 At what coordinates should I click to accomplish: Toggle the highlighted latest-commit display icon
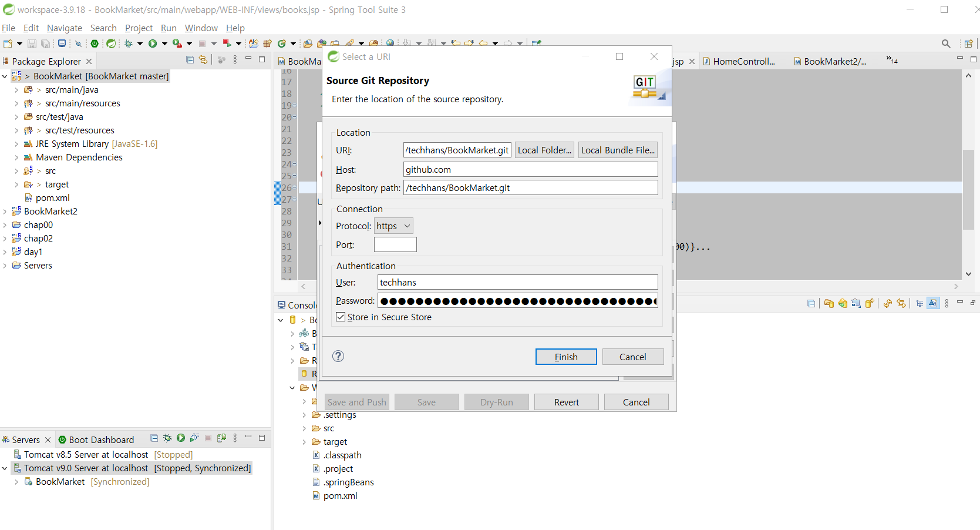[x=933, y=303]
